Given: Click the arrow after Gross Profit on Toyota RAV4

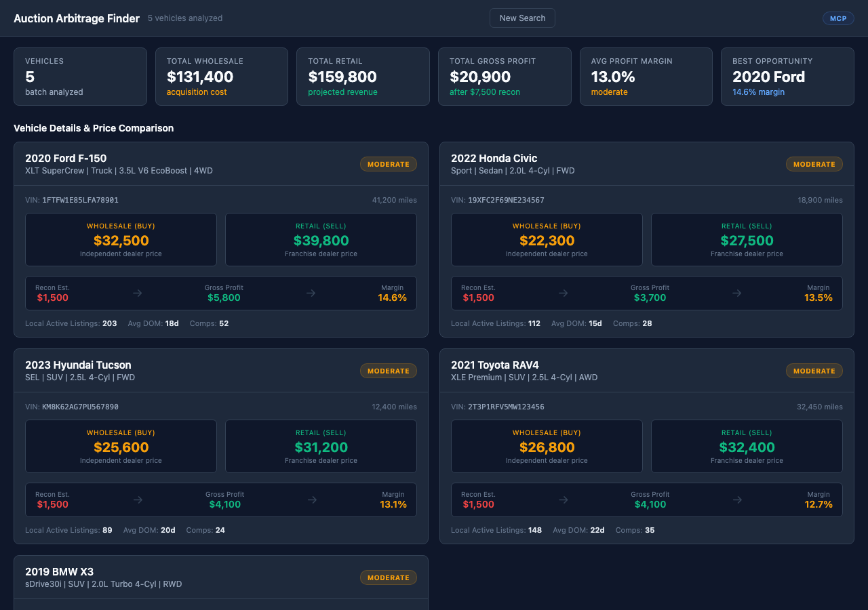Looking at the screenshot, I should click(738, 500).
